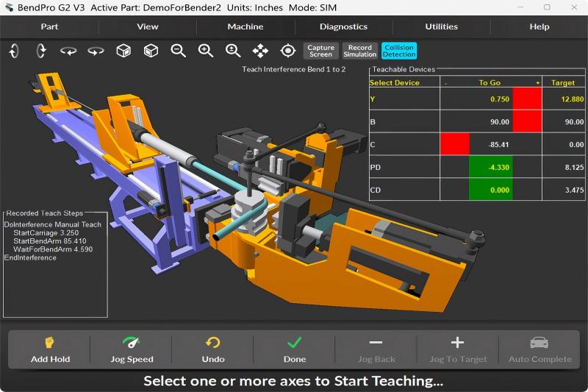This screenshot has width=588, height=392.
Task: Click the red plus cell for B
Action: pos(526,121)
